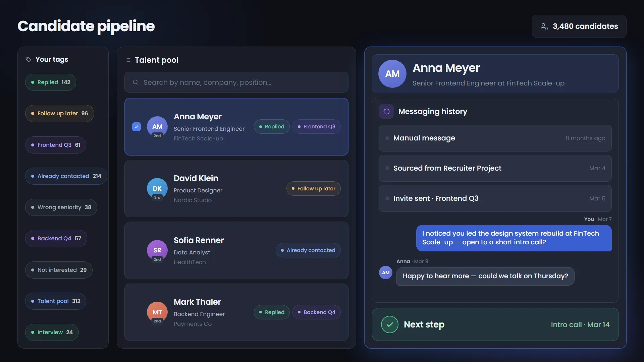This screenshot has width=644, height=362.
Task: Expand the Manual message history entry
Action: click(x=495, y=138)
